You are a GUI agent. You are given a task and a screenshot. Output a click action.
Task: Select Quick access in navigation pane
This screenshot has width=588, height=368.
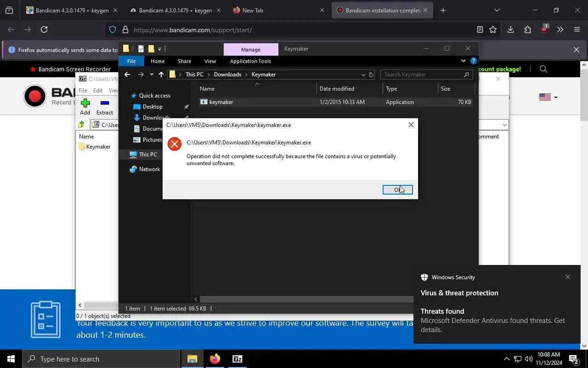point(155,96)
